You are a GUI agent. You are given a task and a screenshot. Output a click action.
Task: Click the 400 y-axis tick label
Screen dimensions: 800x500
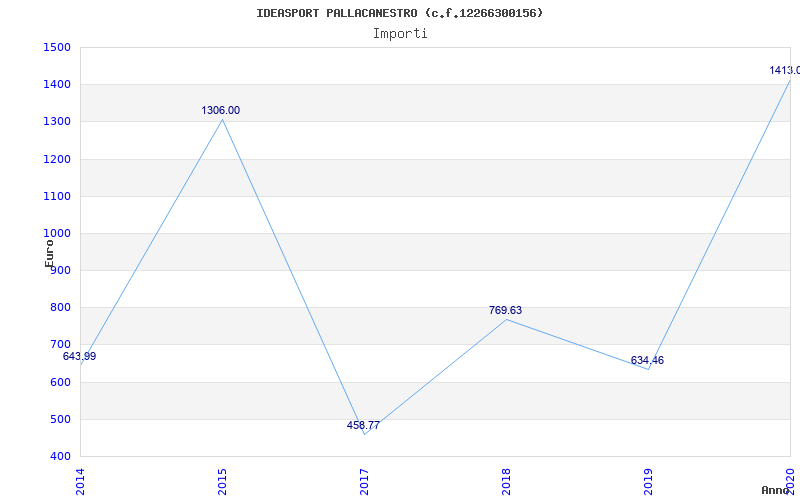pyautogui.click(x=60, y=457)
